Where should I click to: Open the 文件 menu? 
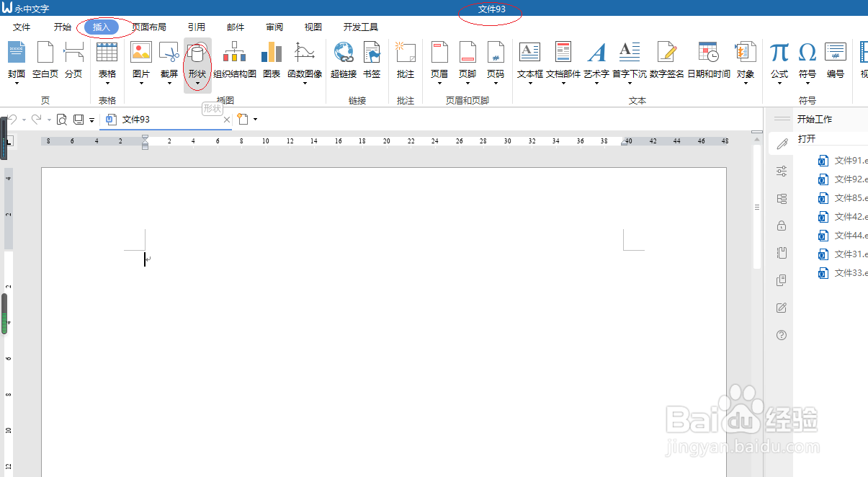click(22, 27)
